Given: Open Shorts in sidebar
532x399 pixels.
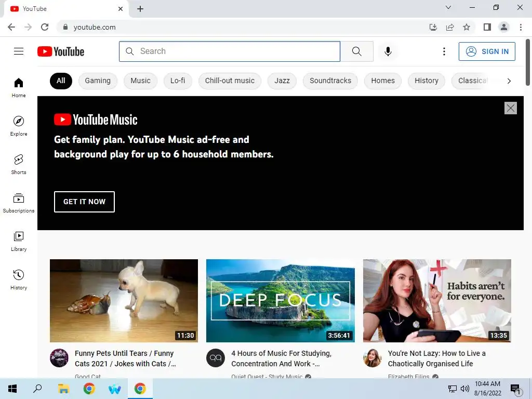Looking at the screenshot, I should [x=19, y=164].
